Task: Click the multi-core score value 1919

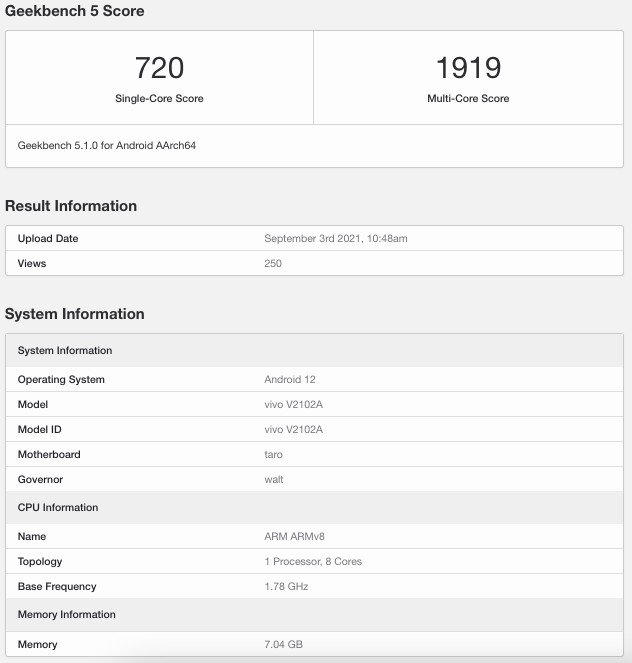Action: [468, 68]
